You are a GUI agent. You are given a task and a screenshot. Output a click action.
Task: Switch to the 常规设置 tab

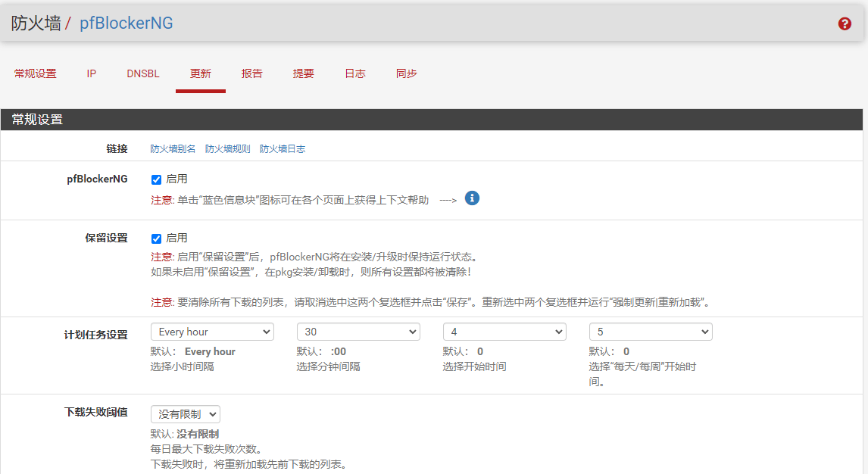pyautogui.click(x=36, y=73)
